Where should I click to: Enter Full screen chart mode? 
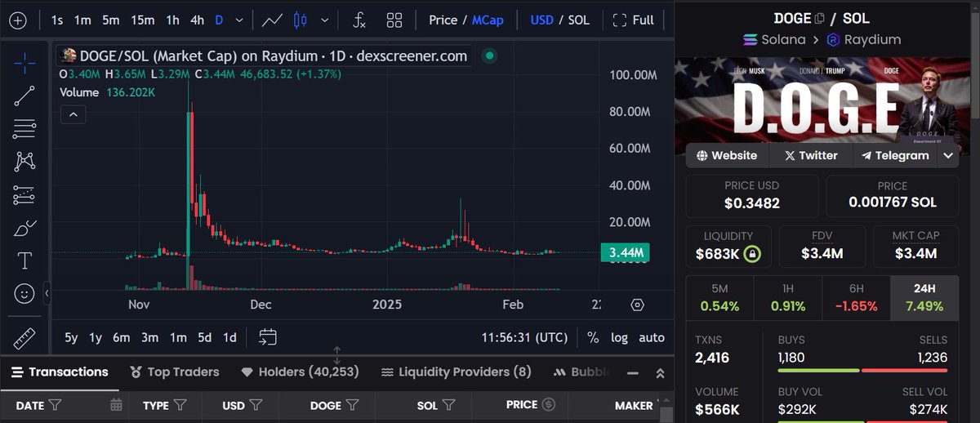(634, 20)
